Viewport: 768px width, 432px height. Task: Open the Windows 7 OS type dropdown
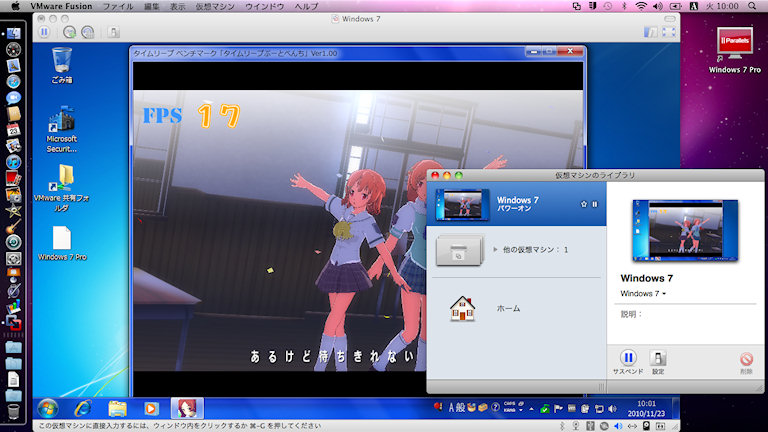coord(643,294)
